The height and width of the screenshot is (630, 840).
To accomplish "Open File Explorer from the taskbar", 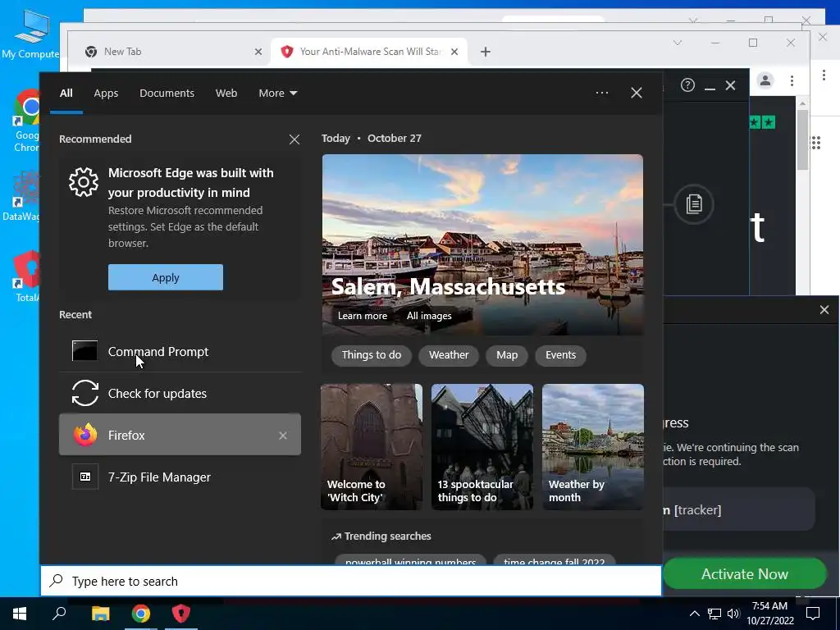I will pyautogui.click(x=101, y=614).
